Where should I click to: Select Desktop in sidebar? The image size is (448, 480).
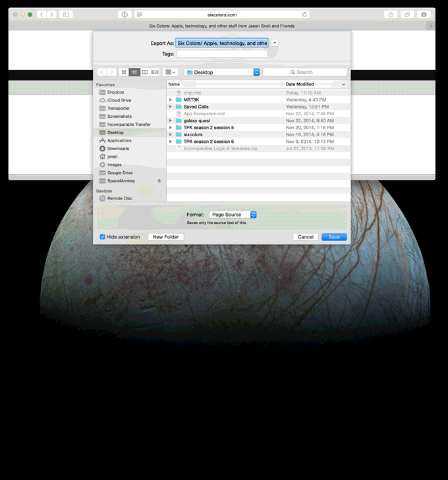click(x=130, y=132)
